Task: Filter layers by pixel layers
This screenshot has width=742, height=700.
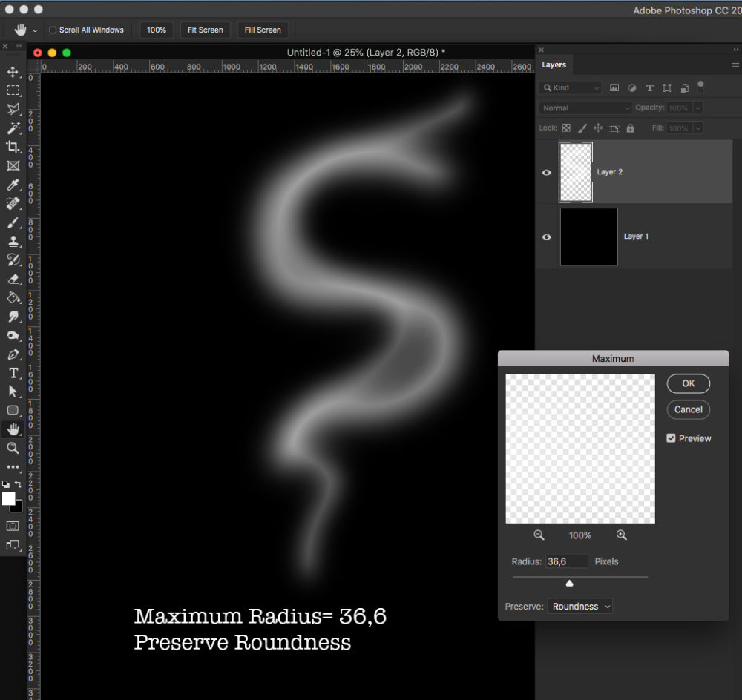Action: pyautogui.click(x=614, y=87)
